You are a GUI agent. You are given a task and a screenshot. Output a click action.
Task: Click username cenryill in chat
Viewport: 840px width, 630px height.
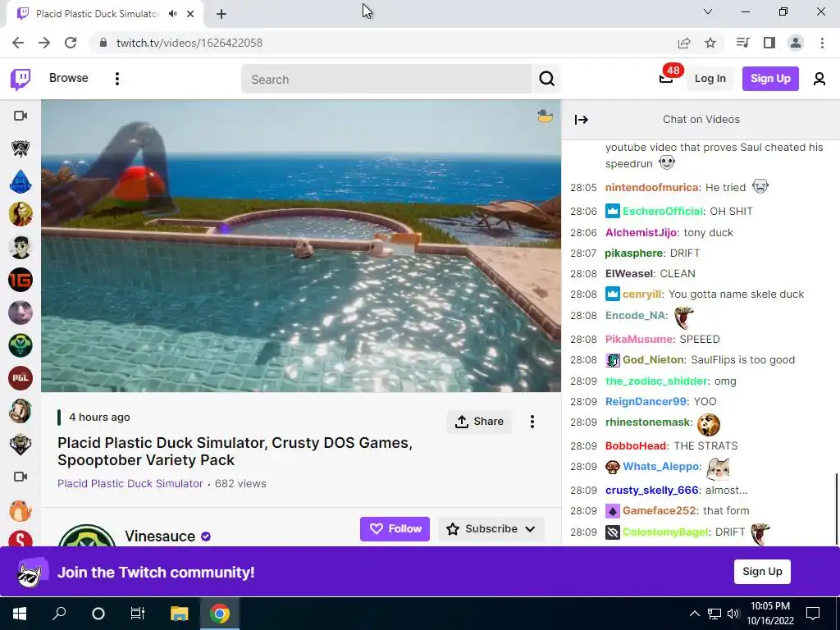[x=641, y=294]
